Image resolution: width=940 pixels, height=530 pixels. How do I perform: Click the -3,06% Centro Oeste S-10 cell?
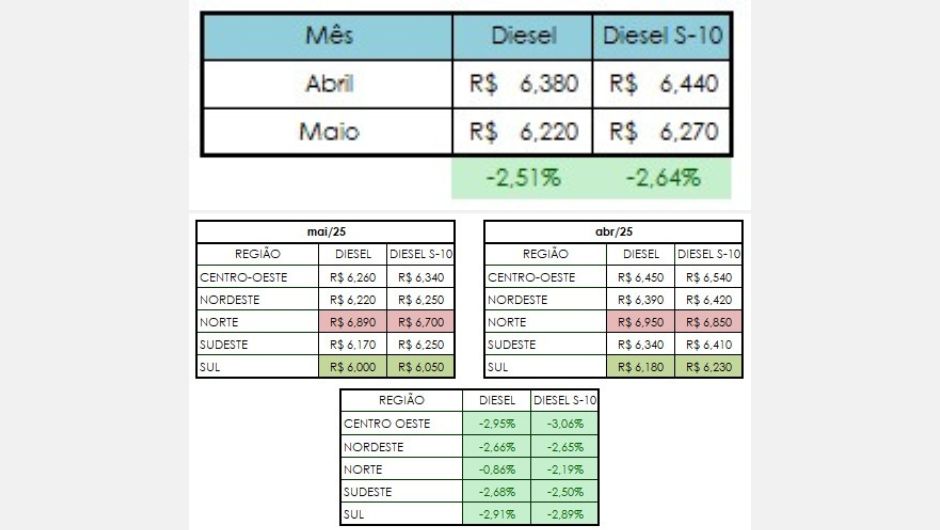coord(565,423)
